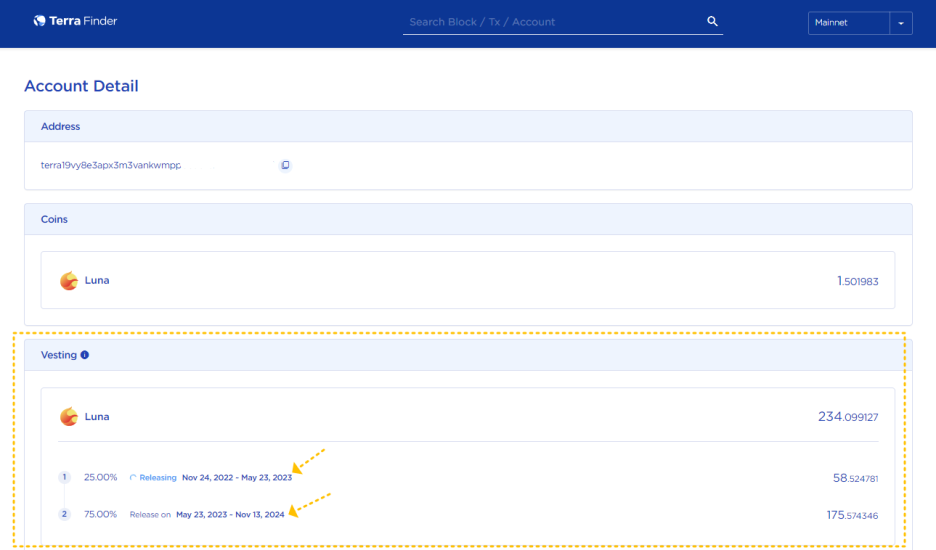
Task: Copy the terra address with copy icon
Action: pos(285,165)
